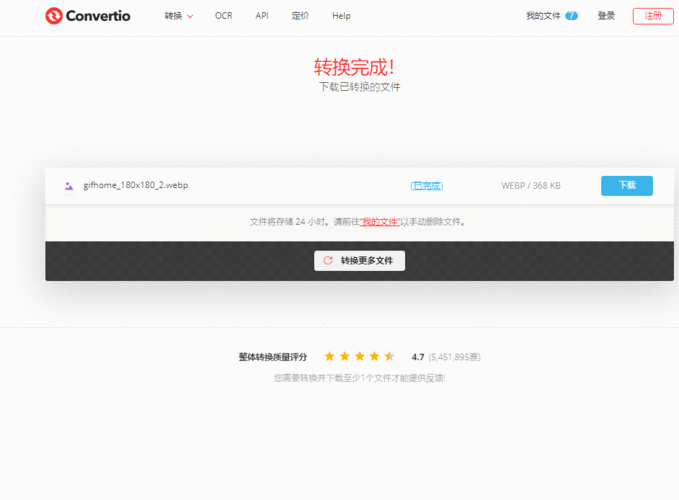Click the 已完成 status badge

pyautogui.click(x=427, y=186)
